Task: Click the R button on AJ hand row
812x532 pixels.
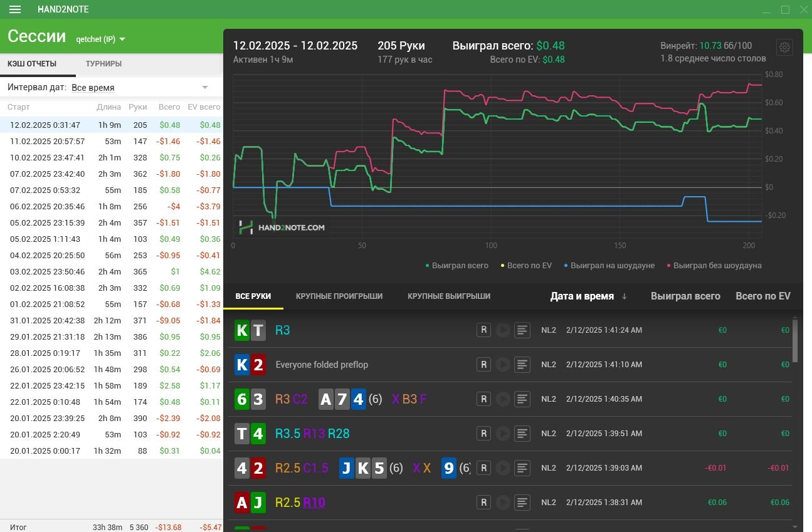Action: pyautogui.click(x=483, y=502)
